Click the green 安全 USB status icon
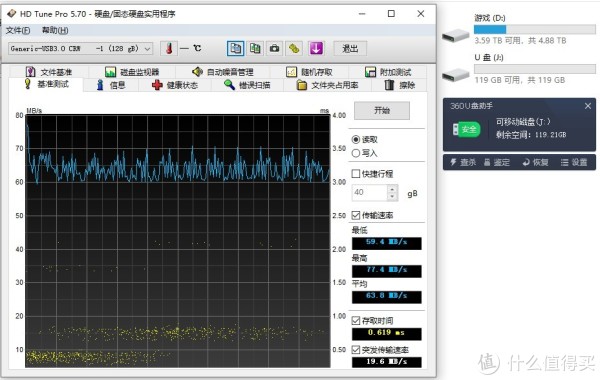Image resolution: width=600 pixels, height=380 pixels. pyautogui.click(x=466, y=129)
